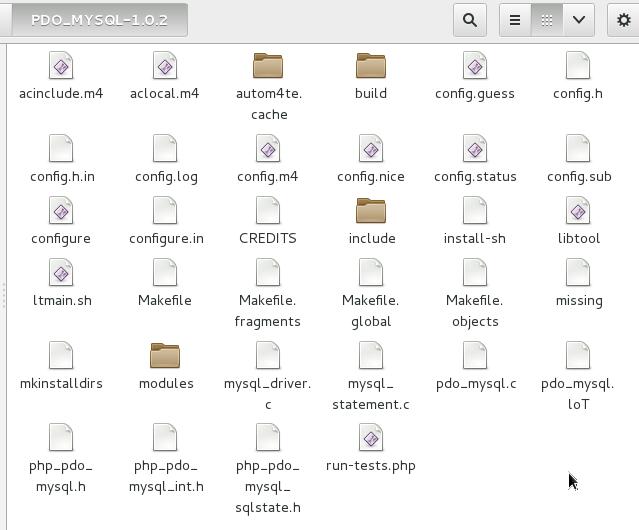Select the pdo_mysql.c file icon
Screen dimensions: 639x530
[475, 355]
